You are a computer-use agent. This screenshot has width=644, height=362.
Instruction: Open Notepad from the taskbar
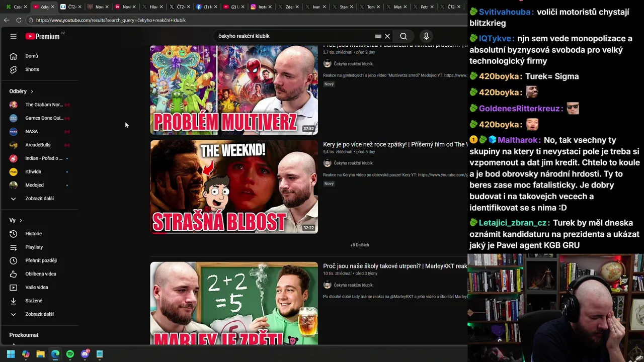(x=100, y=354)
